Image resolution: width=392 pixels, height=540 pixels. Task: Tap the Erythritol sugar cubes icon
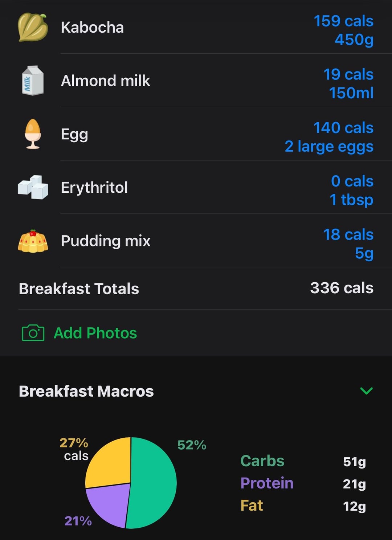click(33, 187)
